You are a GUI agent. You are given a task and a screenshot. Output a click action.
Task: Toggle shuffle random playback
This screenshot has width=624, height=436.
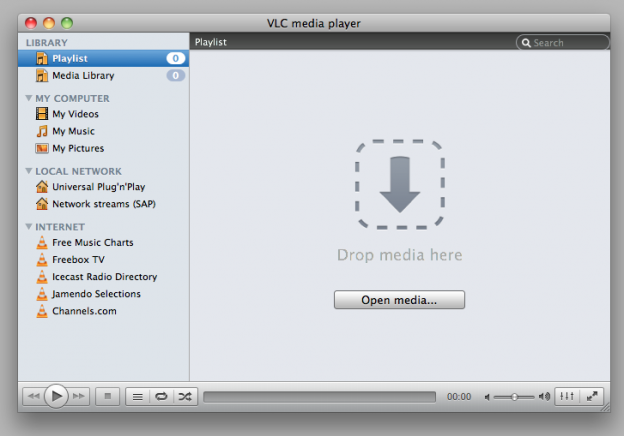pyautogui.click(x=184, y=397)
